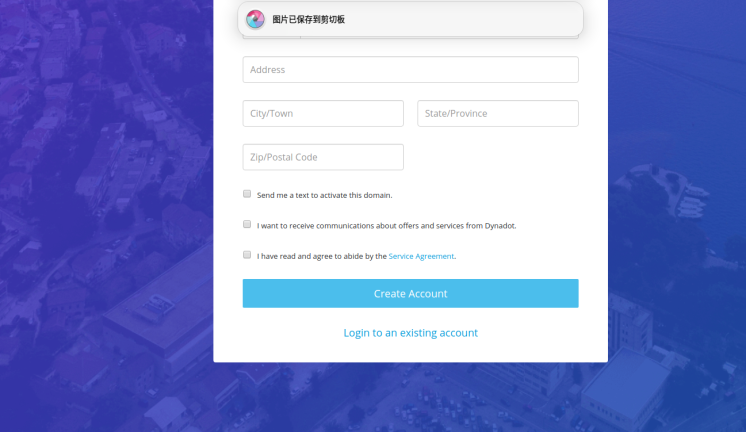
Task: Focus the City/Town input box
Action: (323, 114)
